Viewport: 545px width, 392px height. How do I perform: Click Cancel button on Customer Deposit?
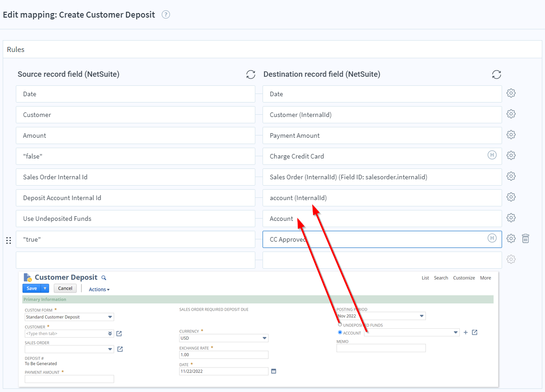point(65,288)
